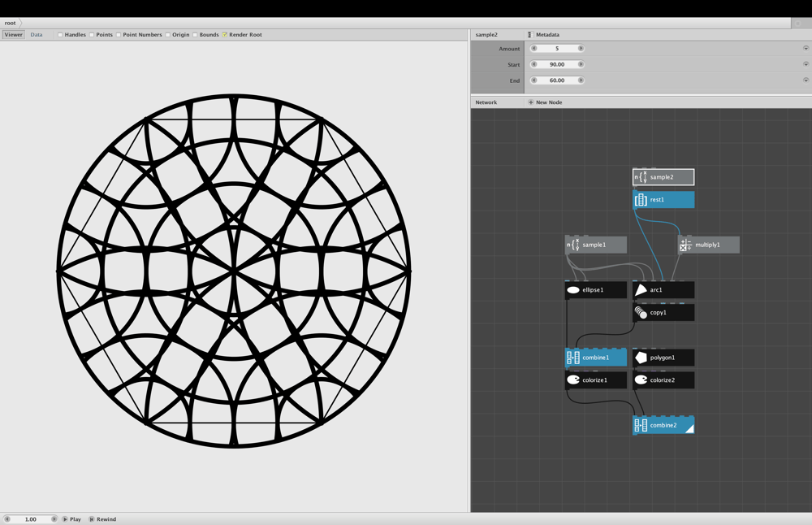Enable the Origin checkbox
Image resolution: width=812 pixels, height=525 pixels.
tap(168, 35)
